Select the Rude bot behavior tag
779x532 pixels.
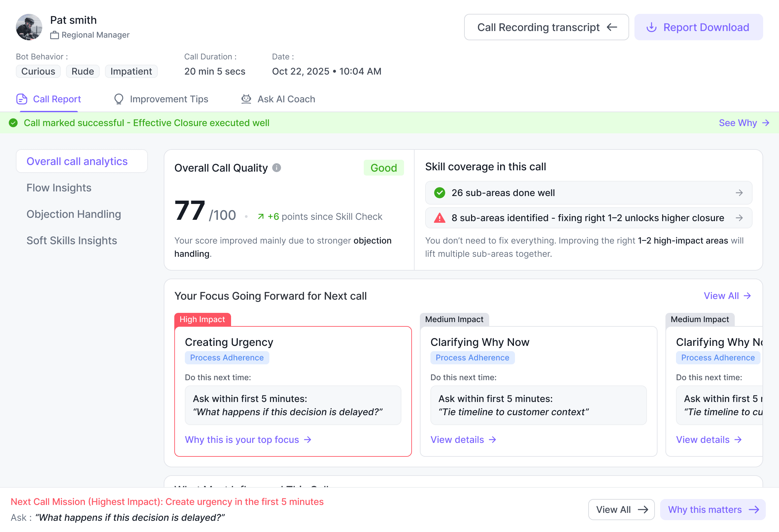[x=83, y=71]
